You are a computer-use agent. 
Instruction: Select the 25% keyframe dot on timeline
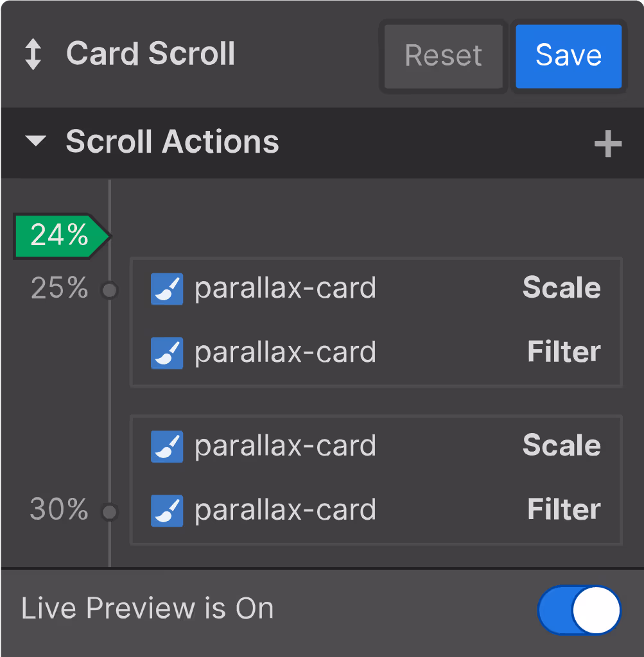pos(110,291)
